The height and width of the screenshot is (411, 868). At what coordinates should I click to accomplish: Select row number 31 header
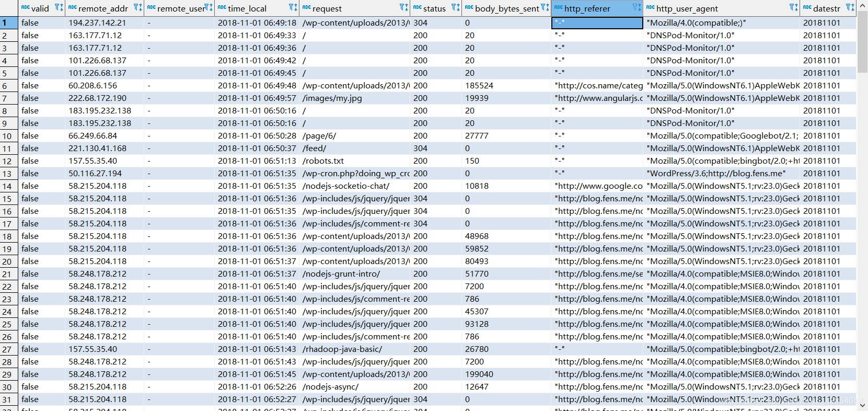coord(9,399)
